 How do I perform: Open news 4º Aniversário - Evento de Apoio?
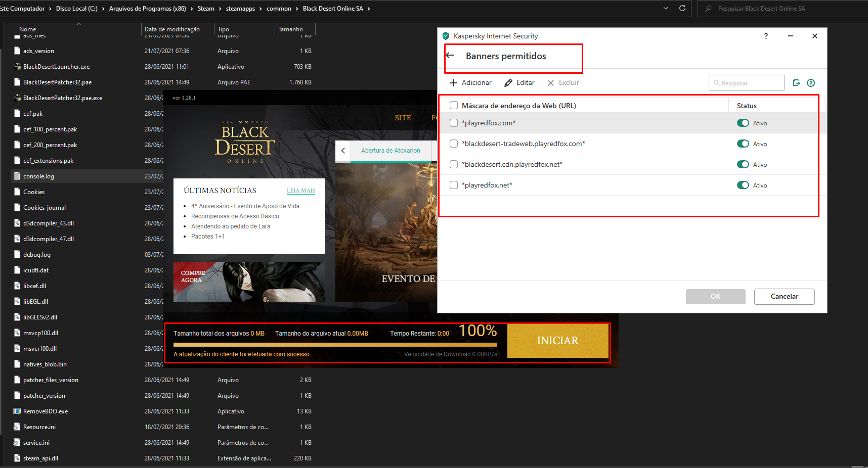[x=245, y=206]
